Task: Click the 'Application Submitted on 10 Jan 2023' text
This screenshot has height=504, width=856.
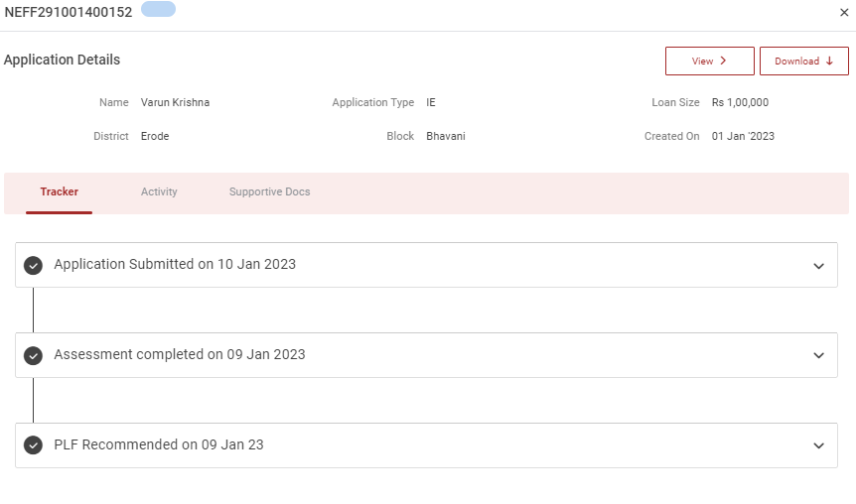Action: coord(175,265)
